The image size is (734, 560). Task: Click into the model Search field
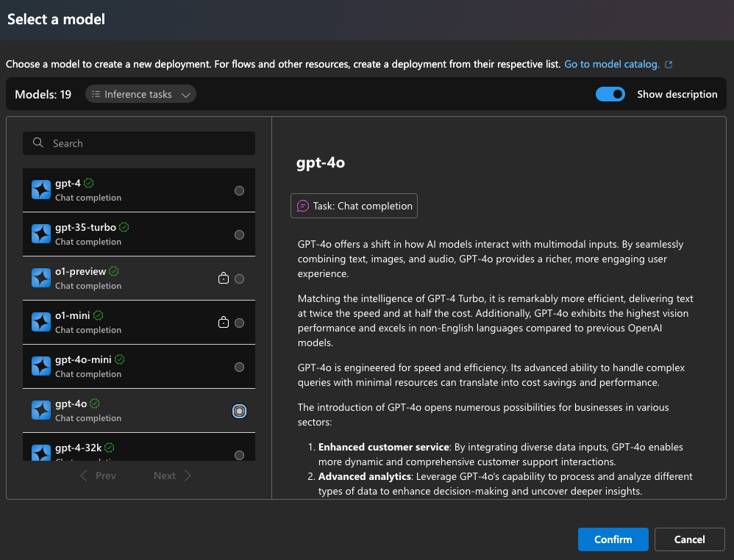click(x=147, y=143)
